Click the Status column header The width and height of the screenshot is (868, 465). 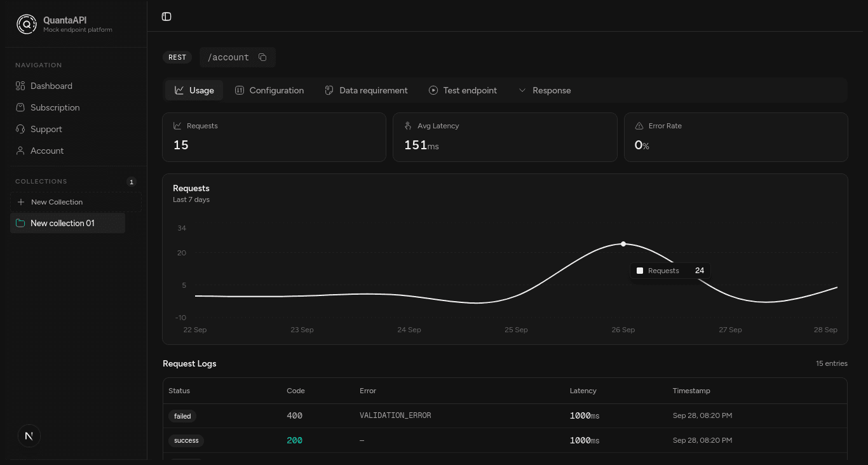179,391
